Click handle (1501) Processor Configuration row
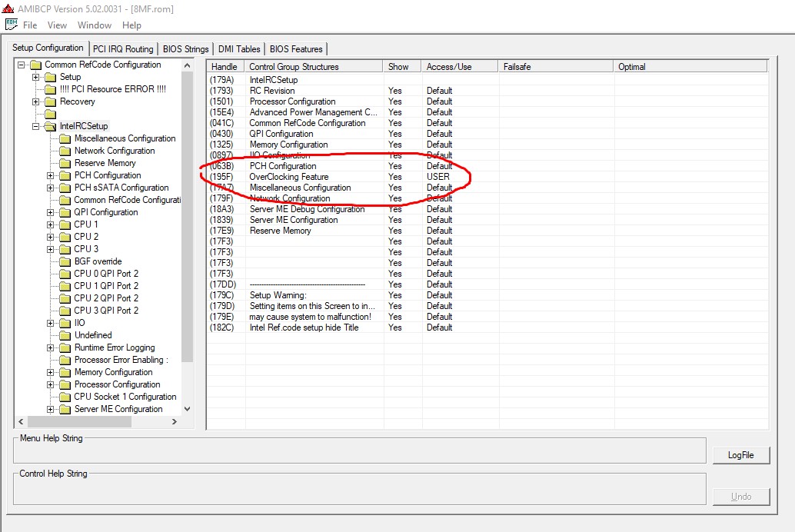795x532 pixels. [x=487, y=101]
